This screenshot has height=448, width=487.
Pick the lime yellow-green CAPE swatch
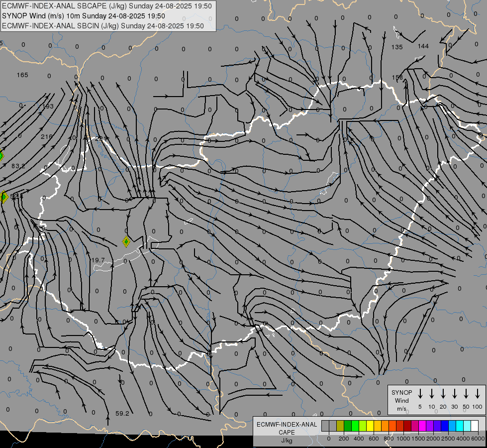363,426
